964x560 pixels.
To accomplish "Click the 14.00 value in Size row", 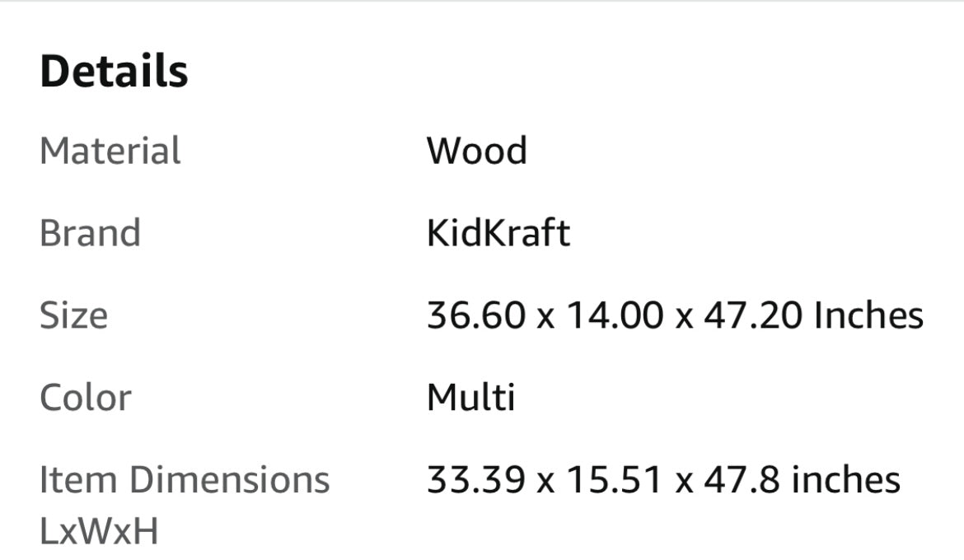I will pyautogui.click(x=614, y=315).
